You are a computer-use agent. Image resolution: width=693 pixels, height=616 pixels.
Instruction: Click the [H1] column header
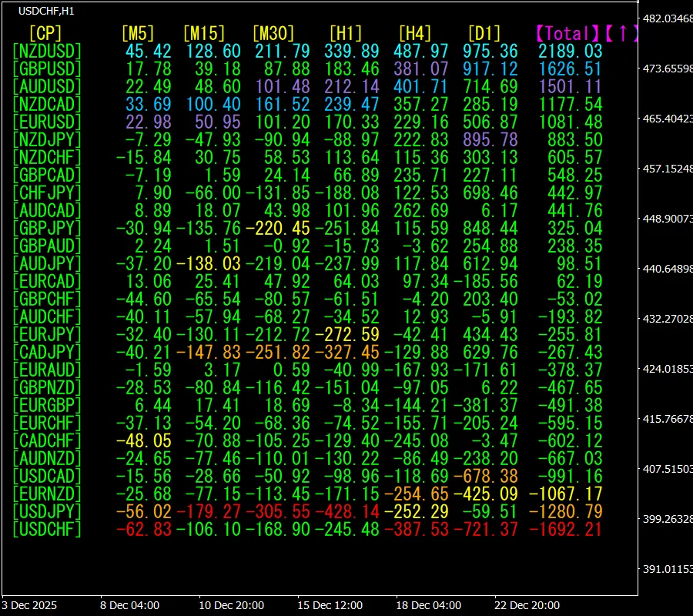coord(345,33)
